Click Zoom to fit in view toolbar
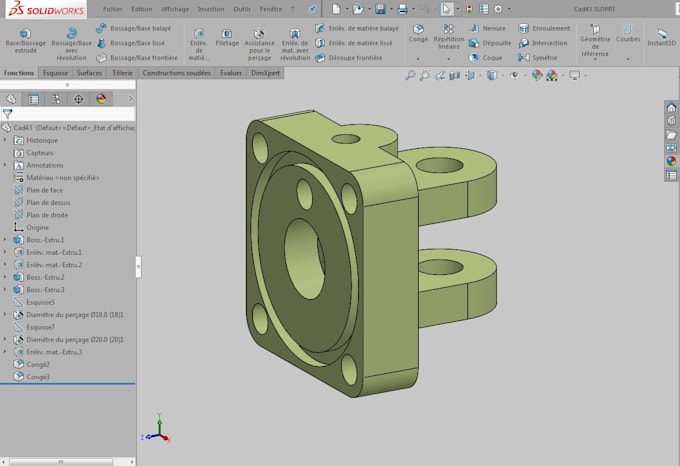Image resolution: width=680 pixels, height=466 pixels. (x=410, y=75)
